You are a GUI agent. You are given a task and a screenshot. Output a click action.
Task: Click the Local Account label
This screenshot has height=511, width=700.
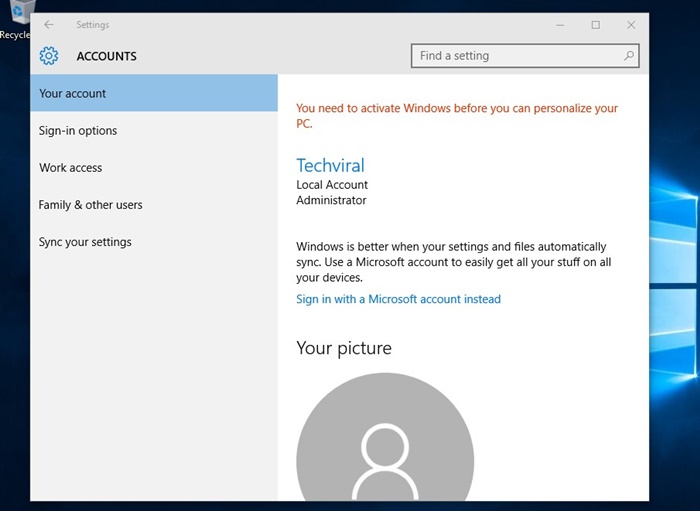pos(332,185)
